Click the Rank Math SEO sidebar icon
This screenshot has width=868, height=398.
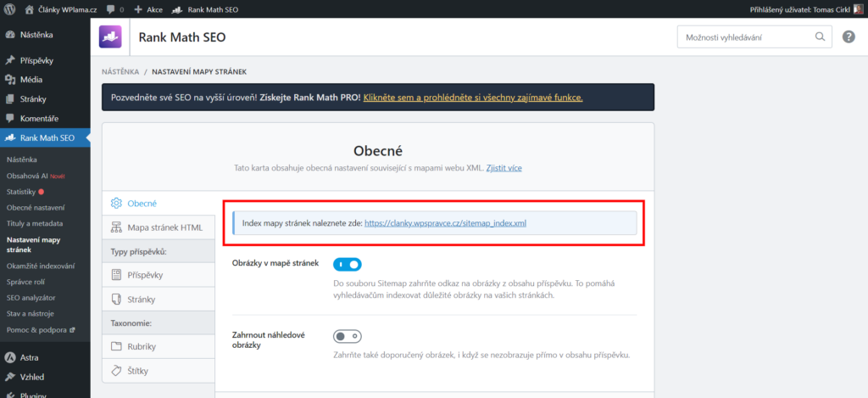tap(10, 138)
